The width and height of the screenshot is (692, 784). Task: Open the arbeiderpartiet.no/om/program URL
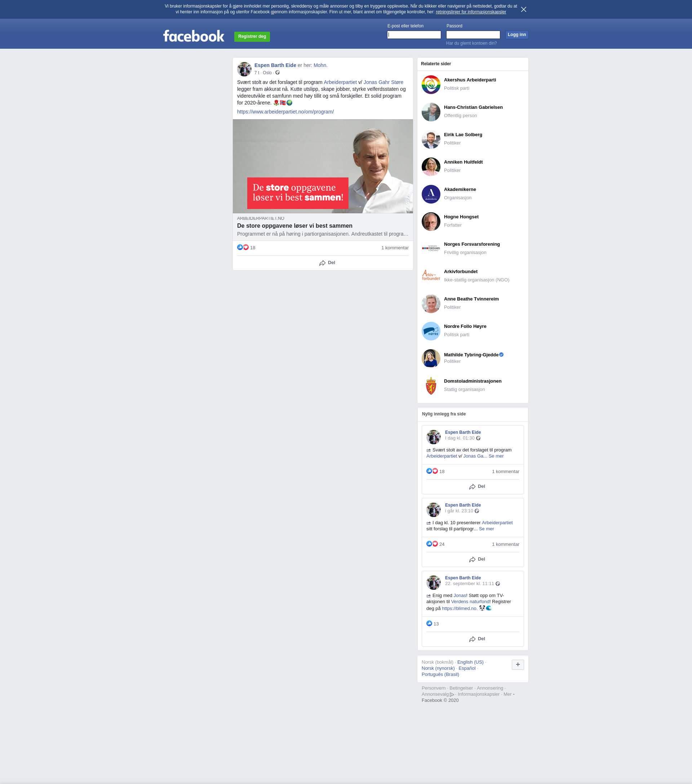point(285,112)
